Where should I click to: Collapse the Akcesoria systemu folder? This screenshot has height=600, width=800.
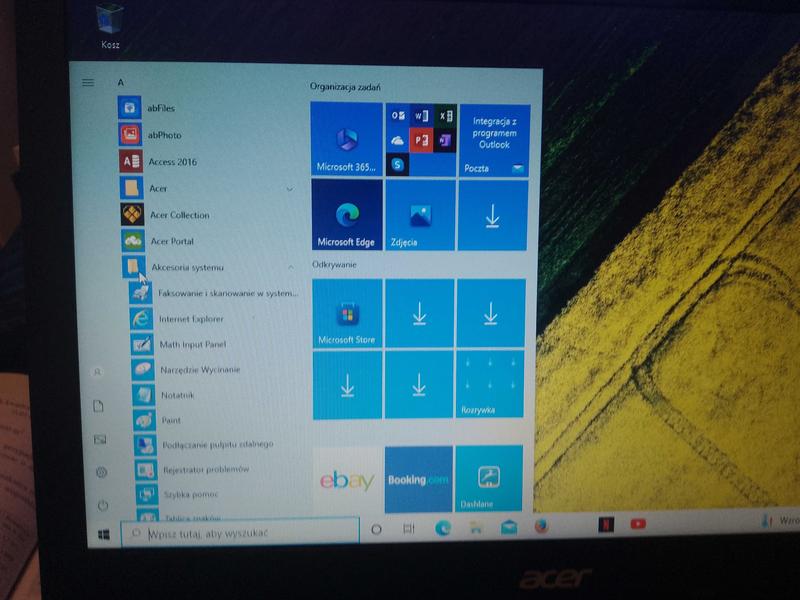point(289,267)
